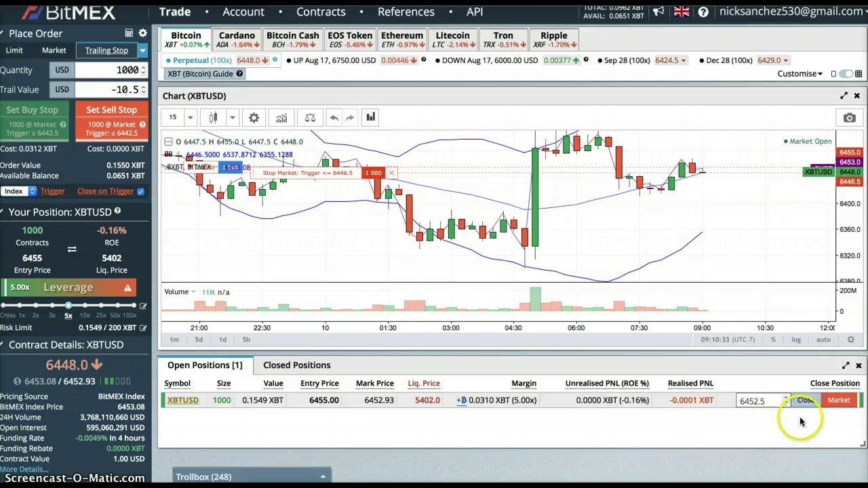Select the Ethereum tab
This screenshot has width=868, height=488.
coord(402,40)
